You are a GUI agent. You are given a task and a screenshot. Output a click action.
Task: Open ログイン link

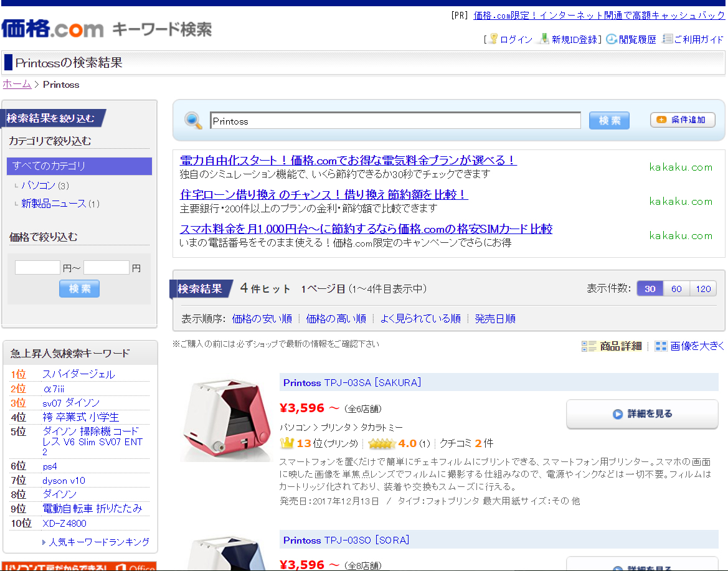516,39
